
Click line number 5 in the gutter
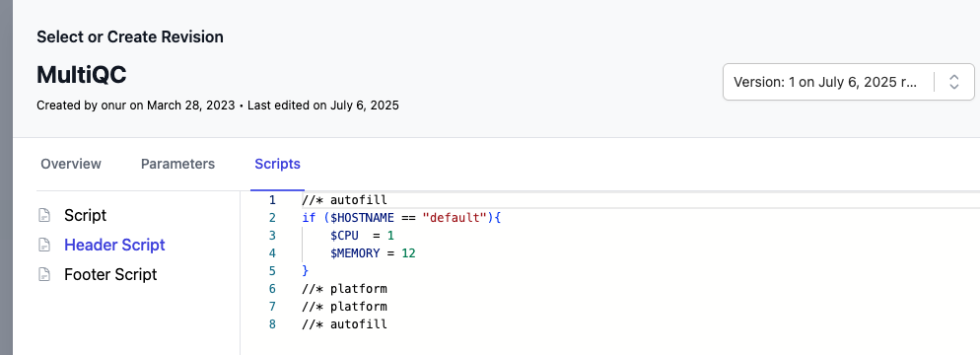click(272, 270)
